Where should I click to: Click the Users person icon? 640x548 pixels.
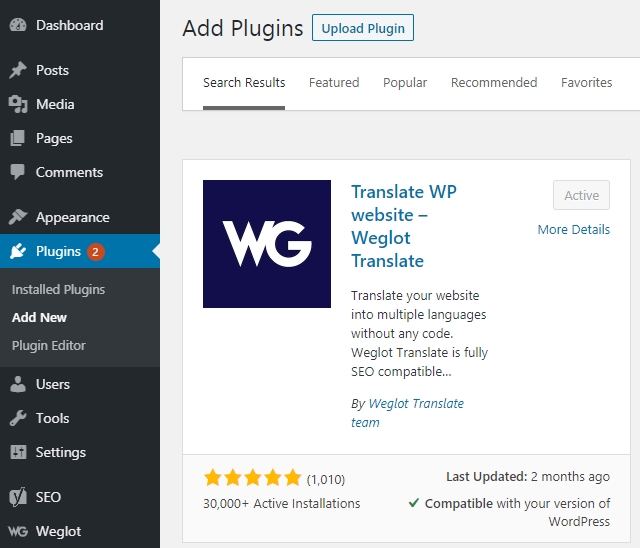point(18,384)
